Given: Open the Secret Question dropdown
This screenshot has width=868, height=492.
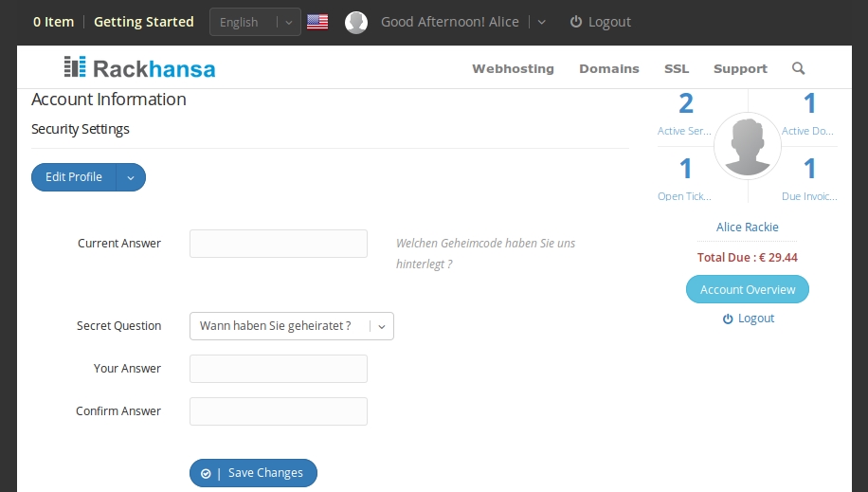Looking at the screenshot, I should (x=292, y=326).
